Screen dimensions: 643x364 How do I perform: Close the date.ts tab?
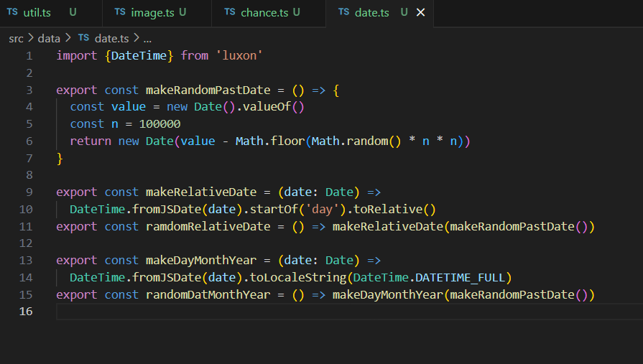tap(421, 13)
